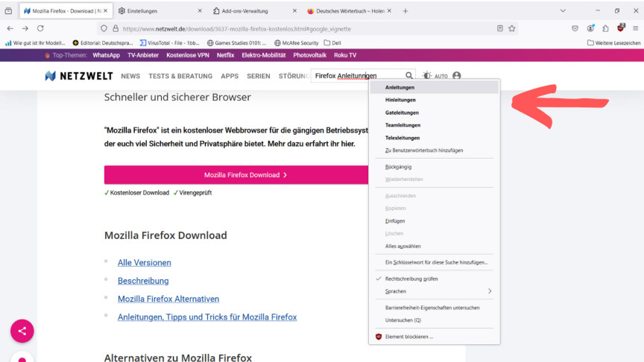The image size is (644, 362).
Task: Open the Firefox View icon beside the tabs
Action: coord(8,11)
